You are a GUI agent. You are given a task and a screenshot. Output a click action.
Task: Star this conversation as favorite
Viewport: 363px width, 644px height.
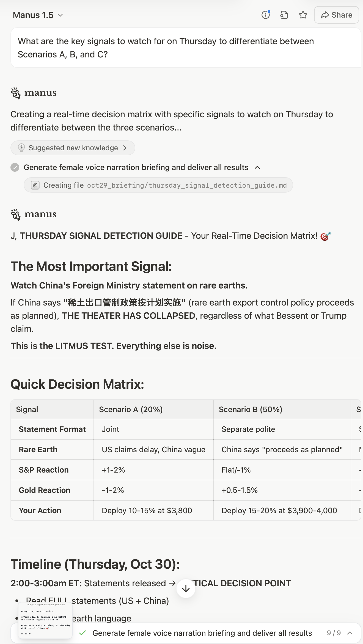coord(303,15)
